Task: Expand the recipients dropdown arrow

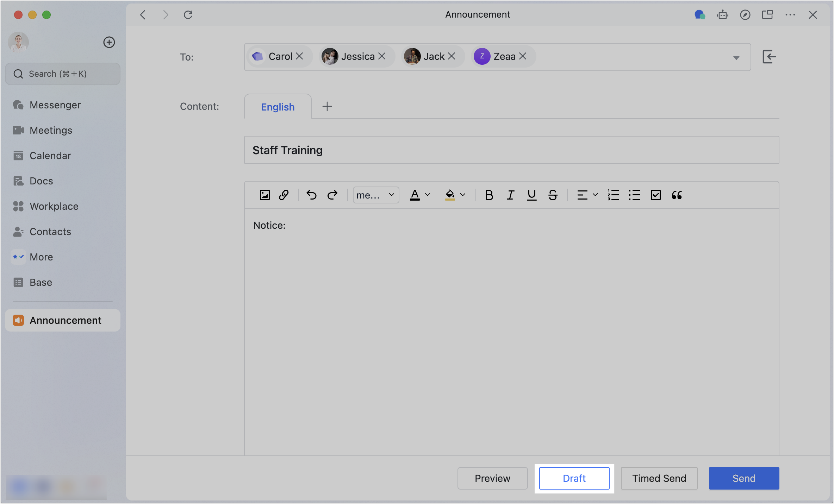Action: coord(736,58)
